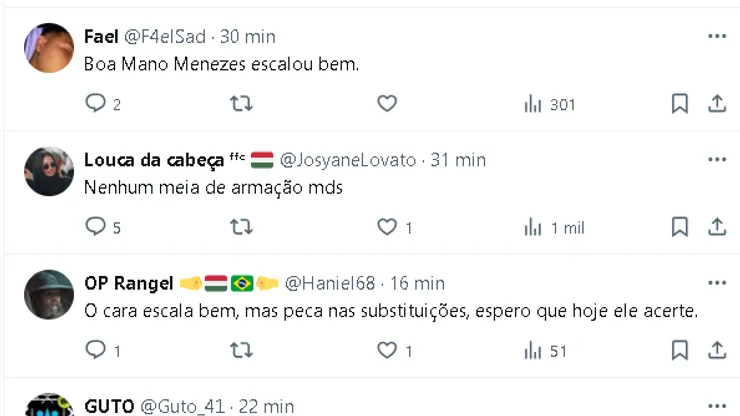This screenshot has width=740, height=416.
Task: Click OP Rangel's profile avatar
Action: [x=49, y=294]
